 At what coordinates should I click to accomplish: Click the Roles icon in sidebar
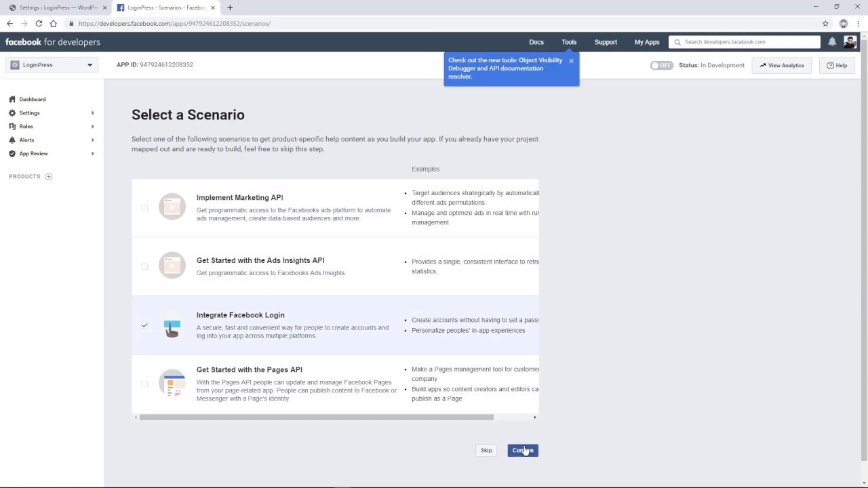(x=12, y=126)
